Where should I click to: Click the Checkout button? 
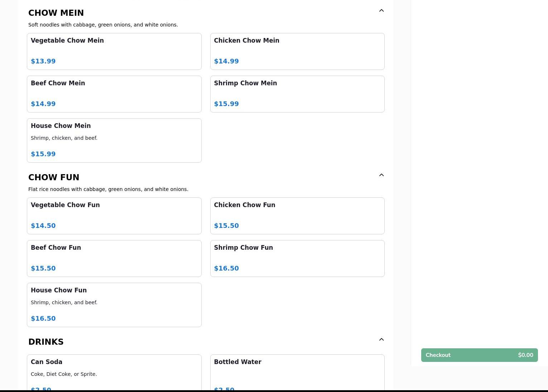479,355
